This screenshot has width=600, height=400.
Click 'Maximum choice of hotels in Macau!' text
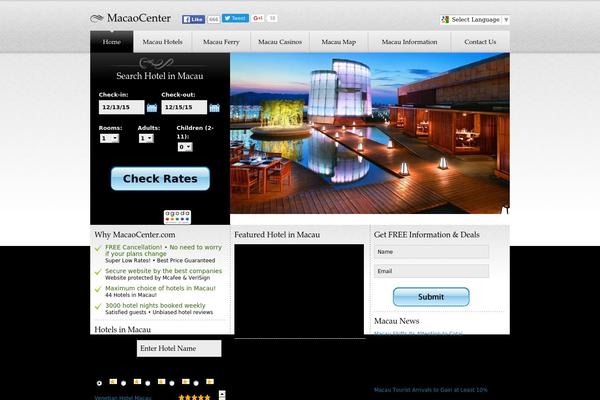[160, 288]
